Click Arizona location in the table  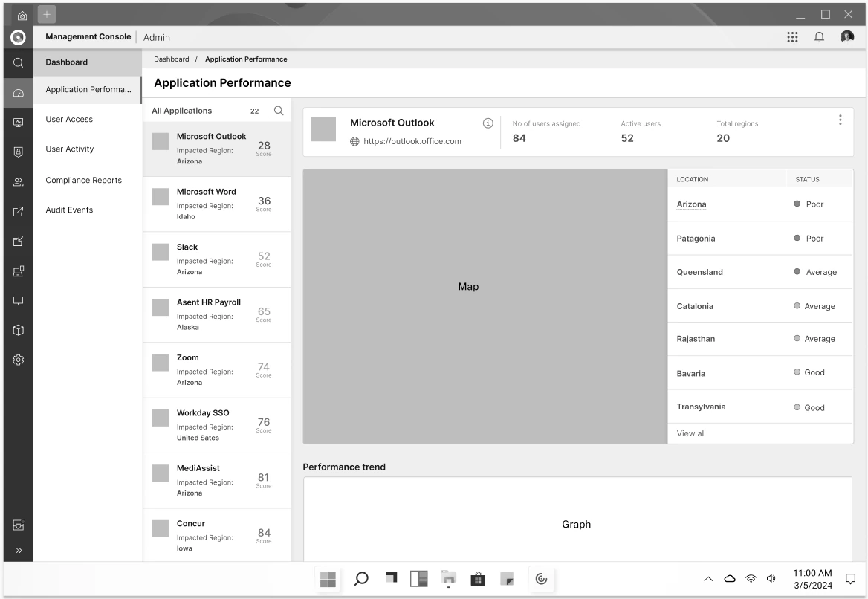tap(691, 204)
